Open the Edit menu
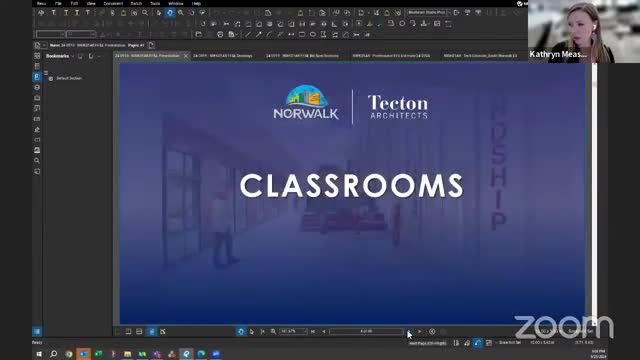The image size is (640, 360). [74, 3]
